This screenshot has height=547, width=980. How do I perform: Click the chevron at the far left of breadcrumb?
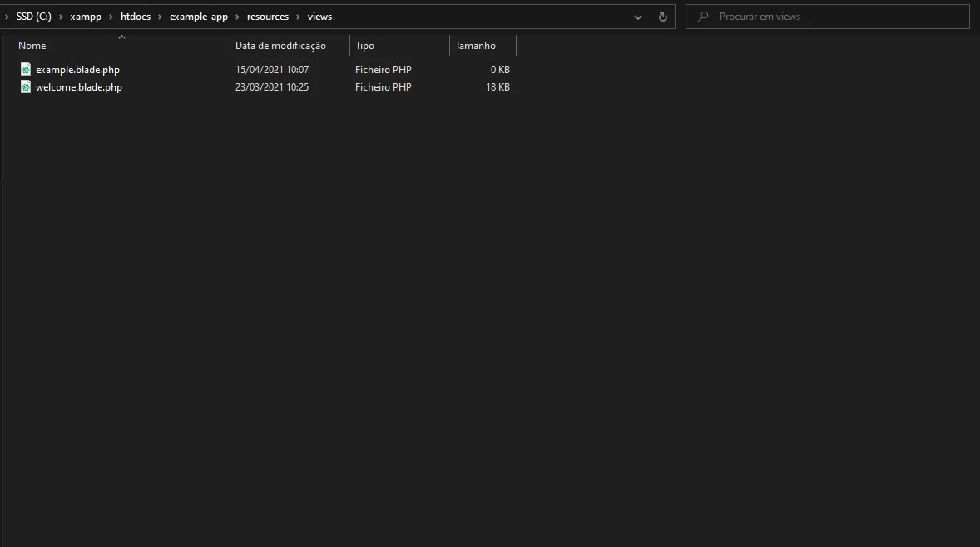pos(7,16)
